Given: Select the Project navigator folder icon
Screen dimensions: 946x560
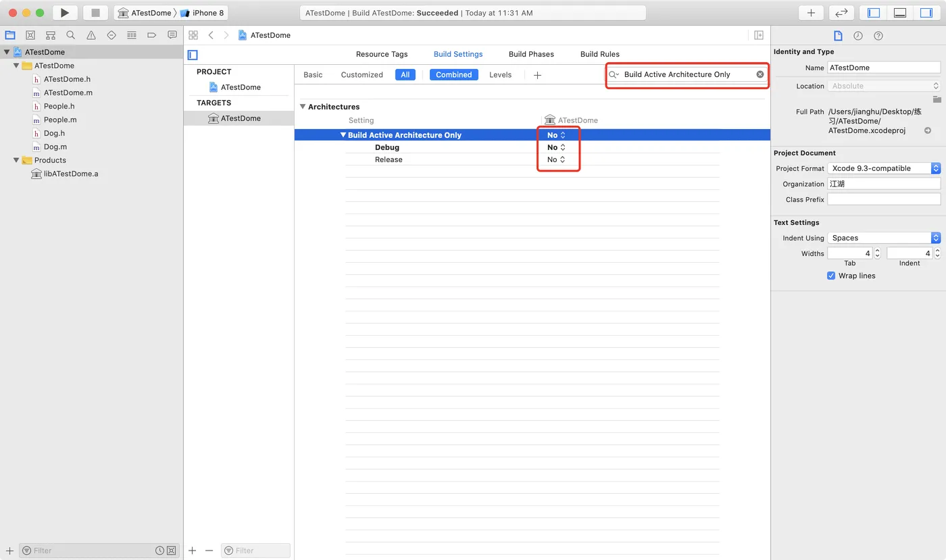Looking at the screenshot, I should click(x=10, y=35).
